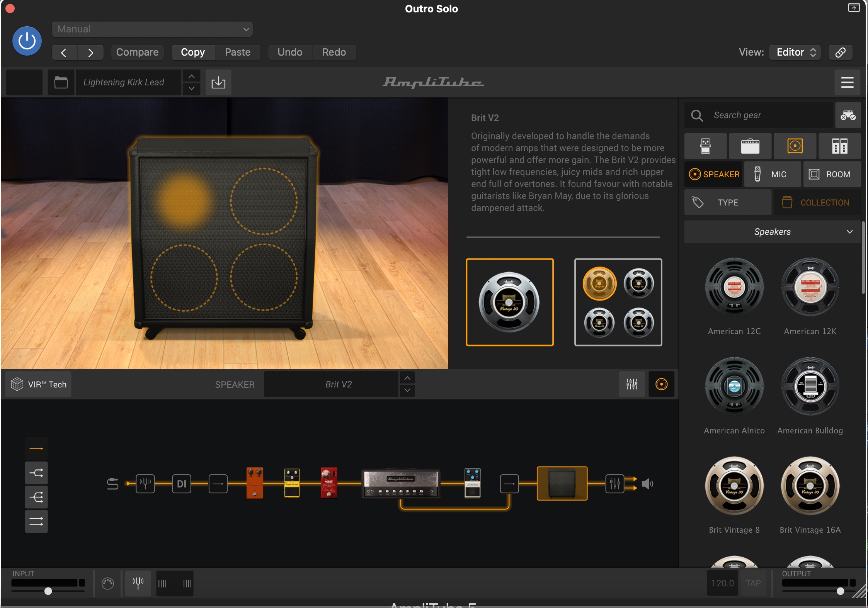Step up the Brit V2 speaker selection

(x=407, y=378)
